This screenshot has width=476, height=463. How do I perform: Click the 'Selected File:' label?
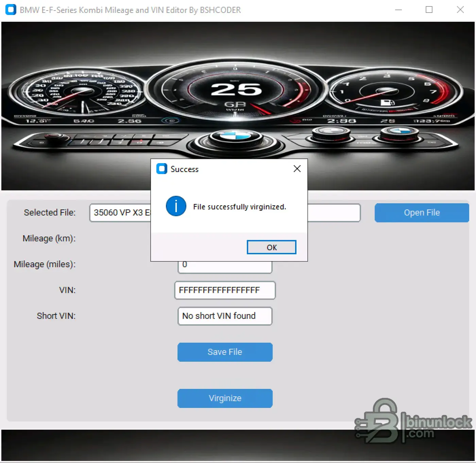tap(50, 212)
